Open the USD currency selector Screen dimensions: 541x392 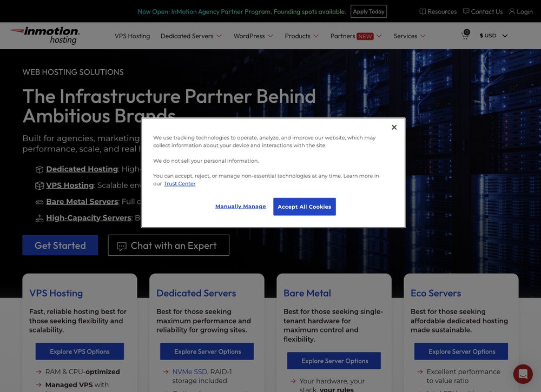(x=493, y=36)
